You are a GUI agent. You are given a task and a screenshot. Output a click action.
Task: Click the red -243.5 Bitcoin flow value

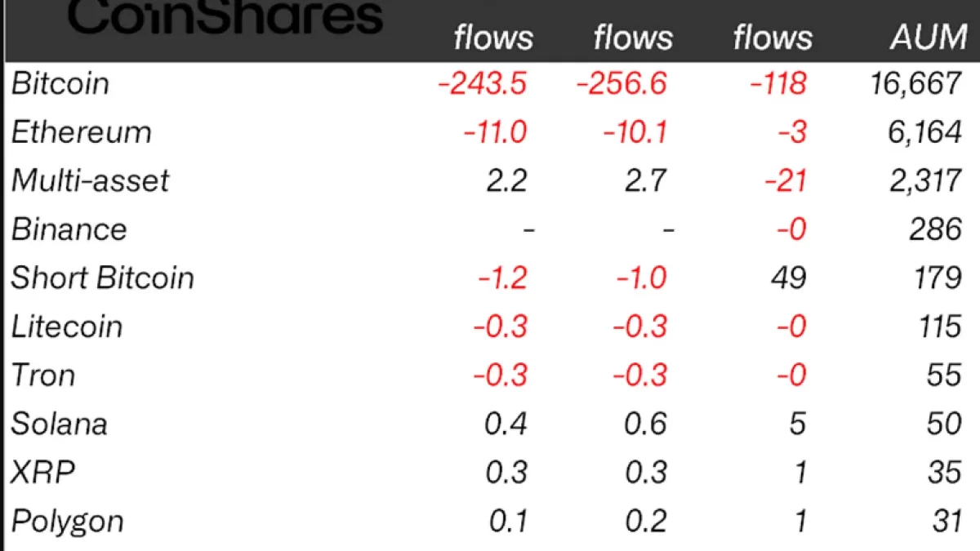click(x=483, y=83)
